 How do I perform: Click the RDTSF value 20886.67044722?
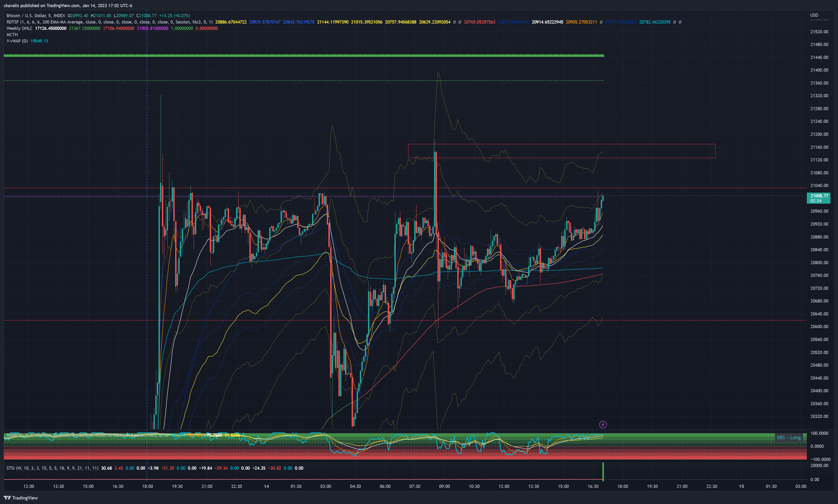pos(231,22)
